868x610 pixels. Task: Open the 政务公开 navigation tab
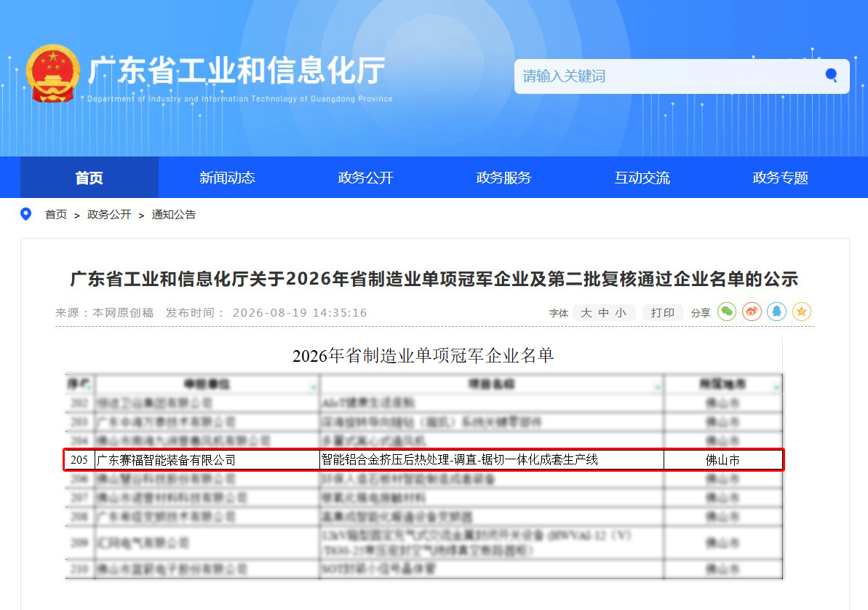click(366, 178)
